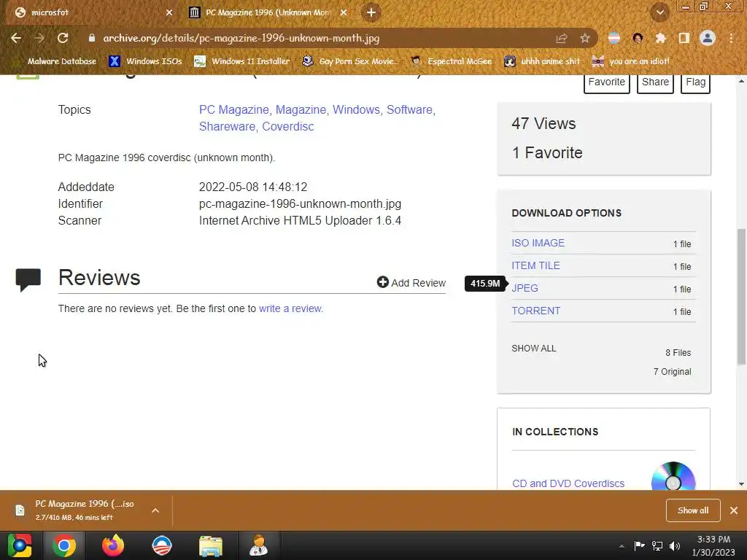747x560 pixels.
Task: Open the Shareware topic link
Action: (228, 127)
